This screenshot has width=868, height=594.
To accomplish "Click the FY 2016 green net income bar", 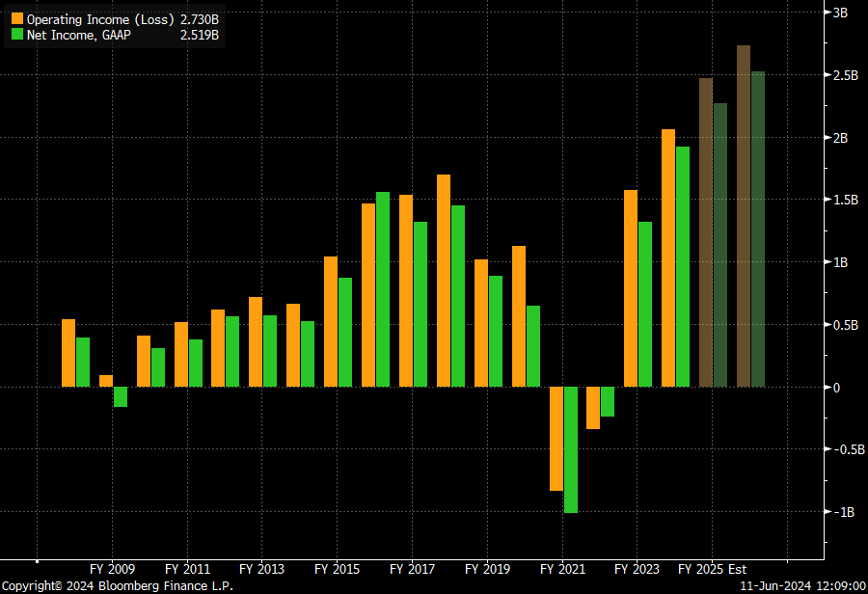I will [x=383, y=289].
